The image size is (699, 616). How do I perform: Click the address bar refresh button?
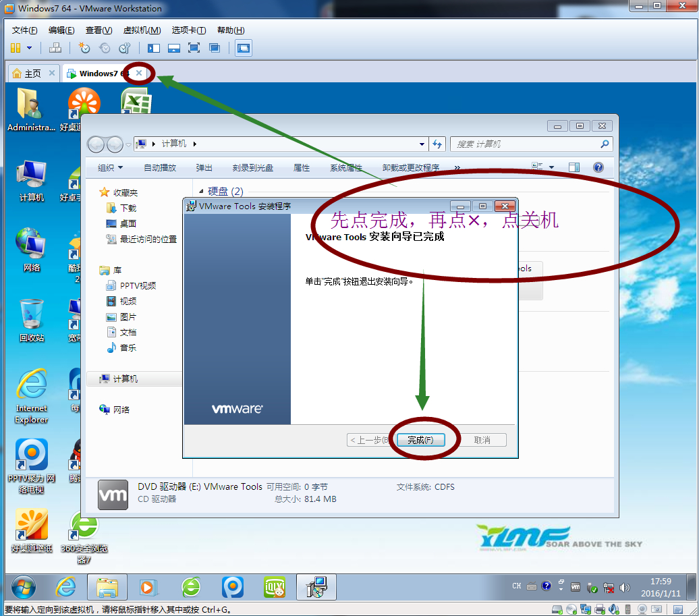(437, 144)
